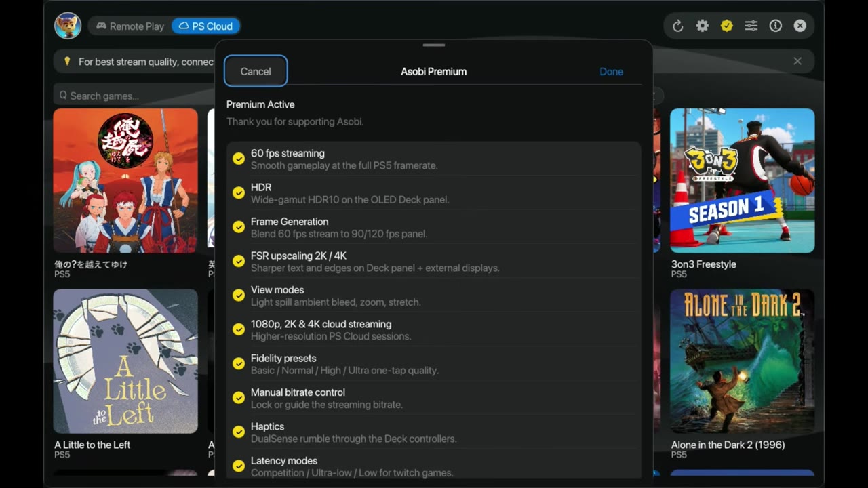The image size is (868, 488).
Task: Click the yellow premium badge icon
Action: point(727,26)
